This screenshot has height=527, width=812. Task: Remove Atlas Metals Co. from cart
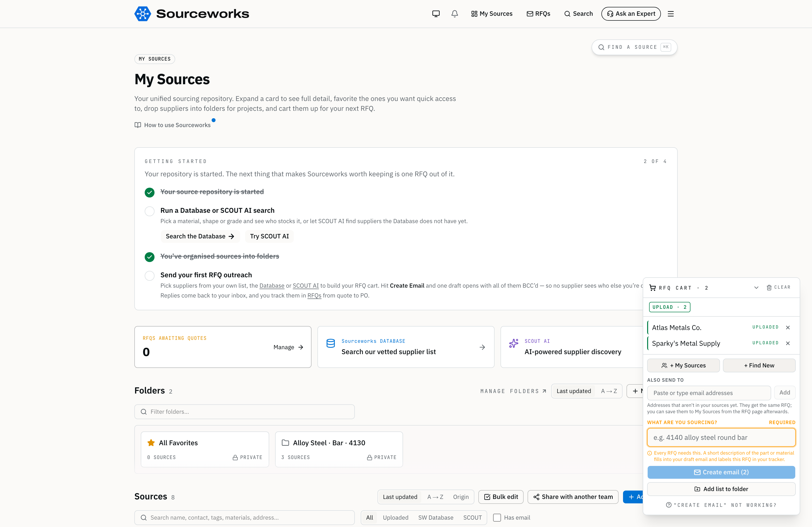788,327
